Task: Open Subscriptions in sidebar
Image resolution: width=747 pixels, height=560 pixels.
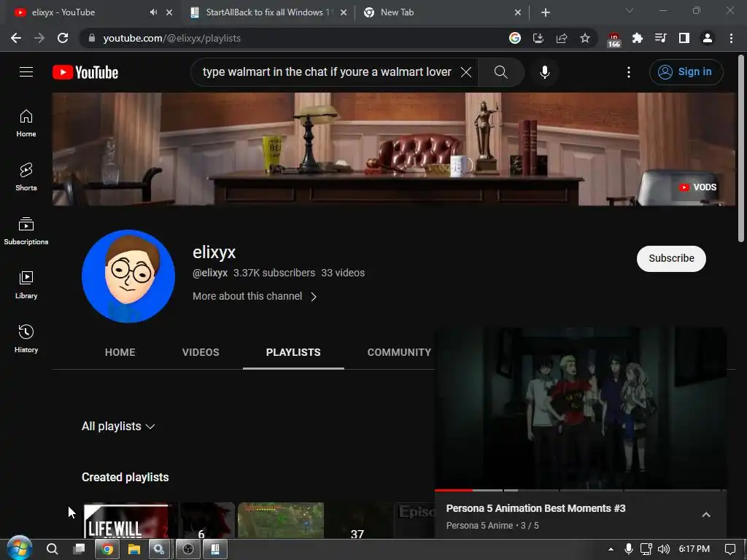Action: click(26, 231)
